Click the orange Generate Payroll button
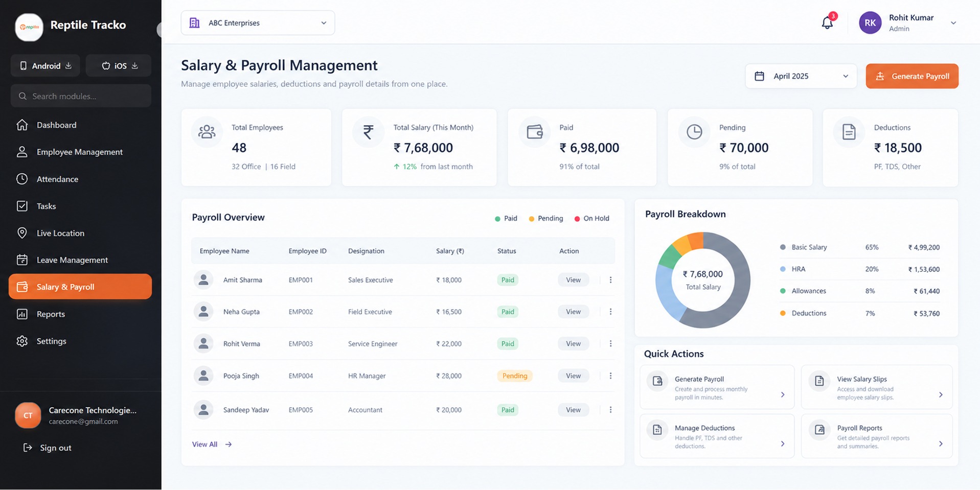The image size is (980, 490). 912,76
